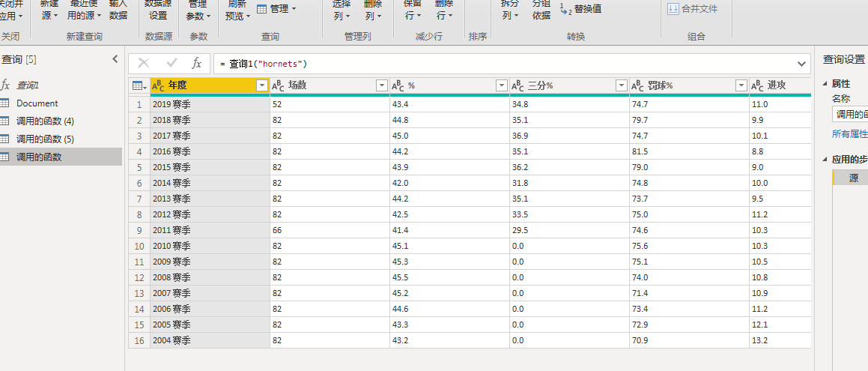Click the fx function icon in formula bar
The width and height of the screenshot is (868, 371).
[196, 64]
